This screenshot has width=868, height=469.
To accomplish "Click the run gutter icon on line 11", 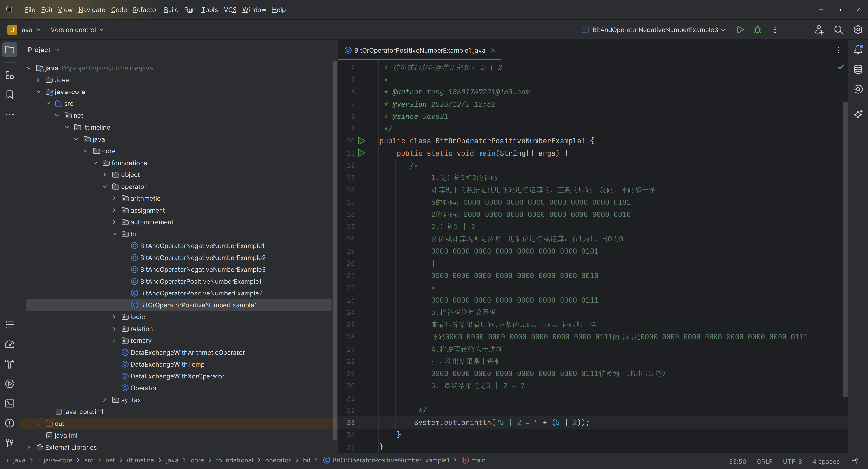I will tap(361, 153).
